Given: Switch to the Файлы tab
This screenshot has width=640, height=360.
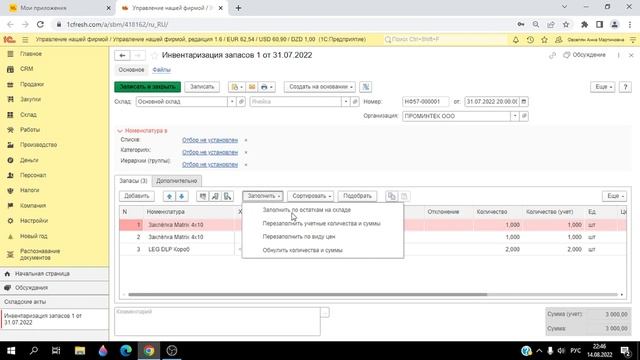Looking at the screenshot, I should (x=162, y=70).
